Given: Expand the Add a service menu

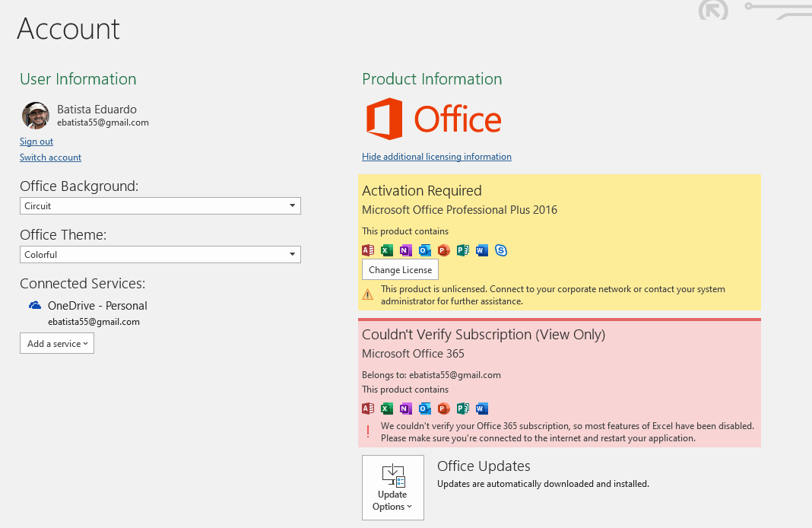Looking at the screenshot, I should tap(57, 344).
